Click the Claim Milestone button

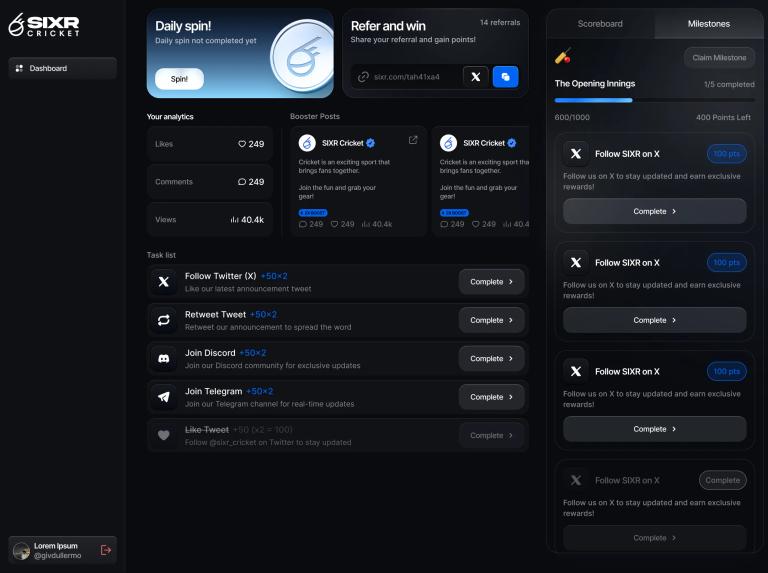[719, 58]
